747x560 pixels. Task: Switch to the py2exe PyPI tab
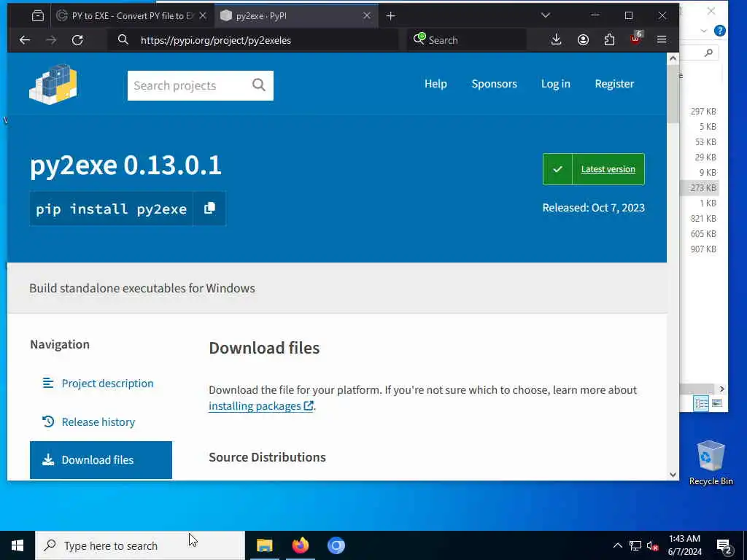tap(296, 16)
